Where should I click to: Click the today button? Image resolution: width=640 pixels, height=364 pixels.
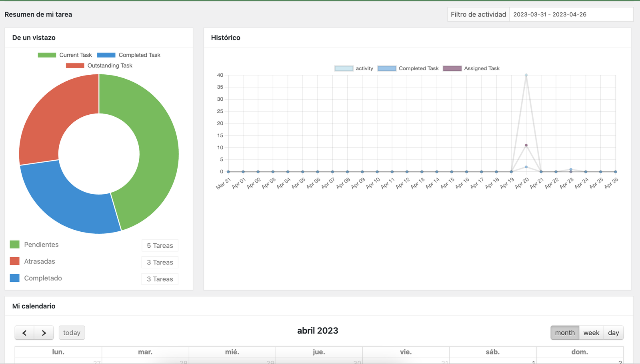coord(72,333)
